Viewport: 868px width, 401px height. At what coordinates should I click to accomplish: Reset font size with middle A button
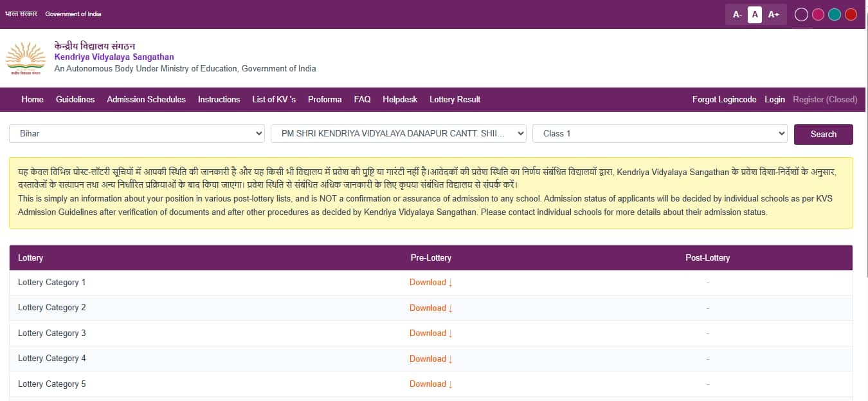click(755, 14)
